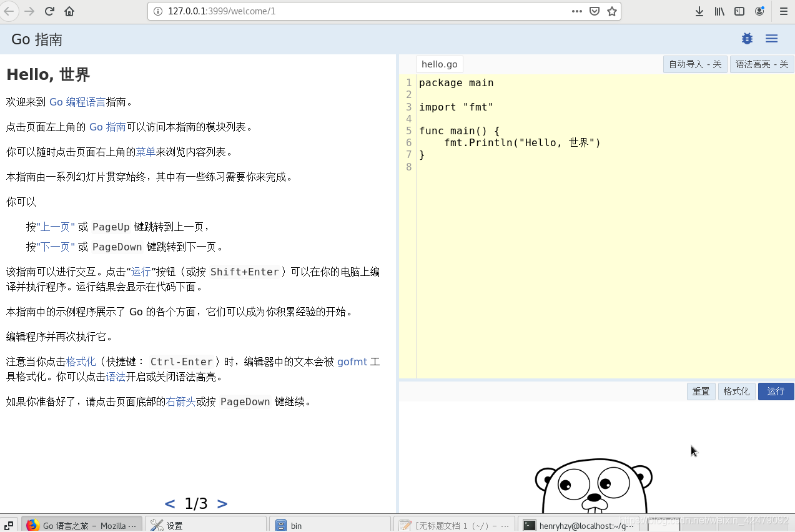Click the bug report icon in tour header
This screenshot has height=532, width=795.
point(747,39)
